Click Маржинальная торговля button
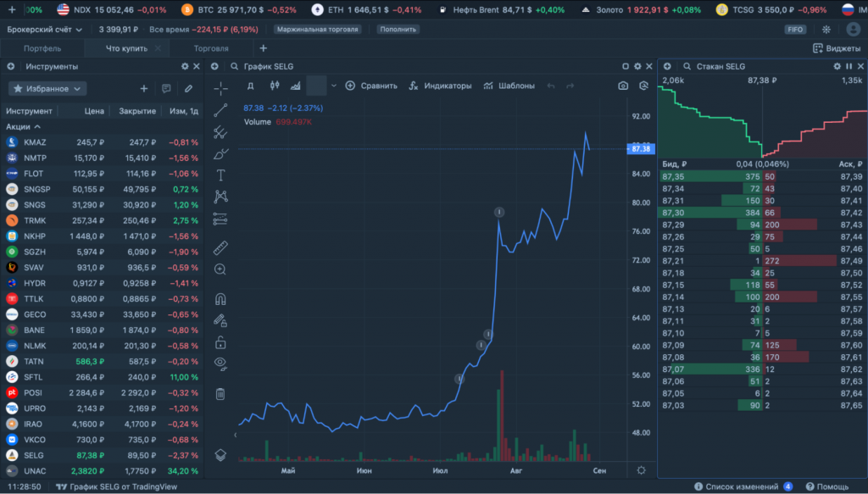868x494 pixels. tap(318, 30)
